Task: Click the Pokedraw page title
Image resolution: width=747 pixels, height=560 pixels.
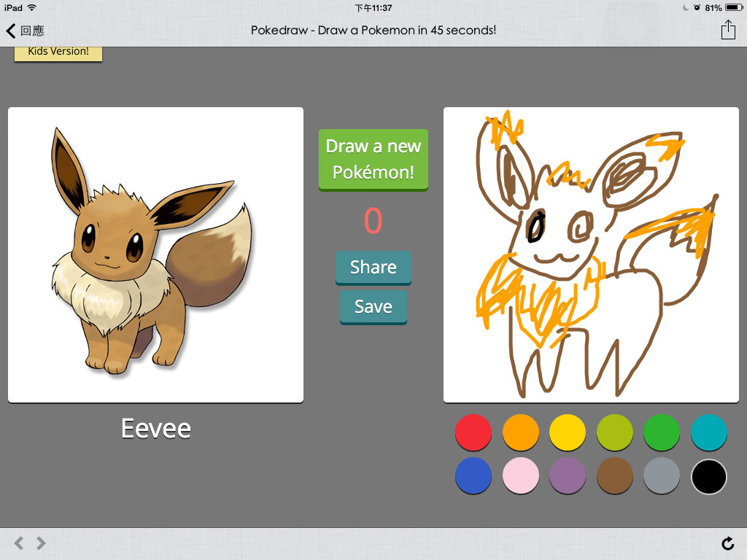Action: click(373, 30)
